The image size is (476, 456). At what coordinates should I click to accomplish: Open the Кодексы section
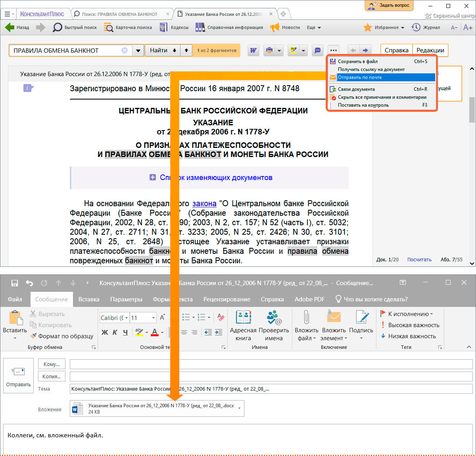[x=174, y=27]
